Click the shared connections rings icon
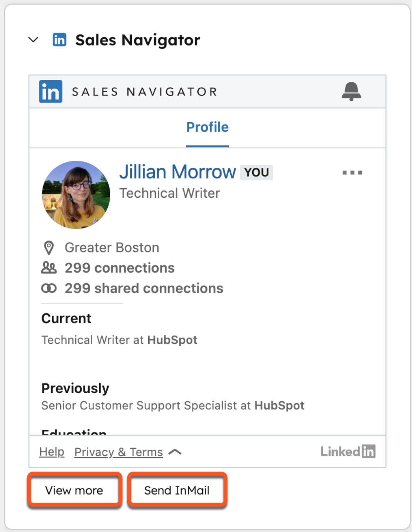Screen dimensions: 412x532 49,288
